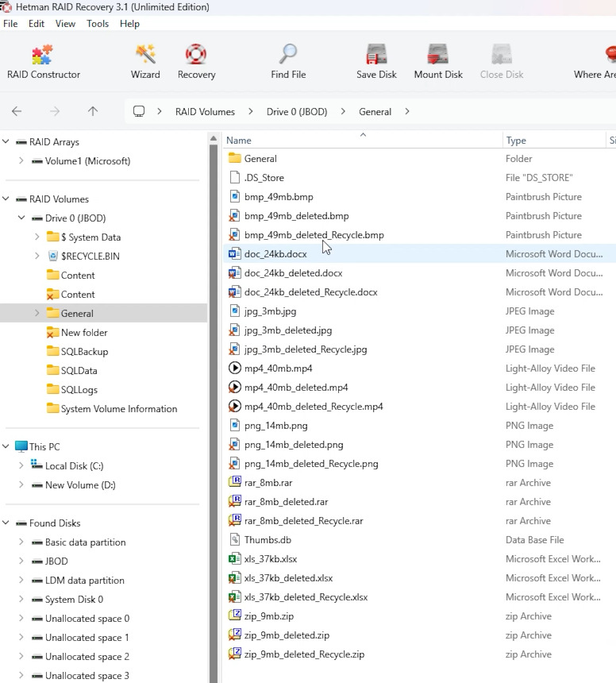Click the $RECYCLE.BIN recycle icon in tree

point(52,256)
